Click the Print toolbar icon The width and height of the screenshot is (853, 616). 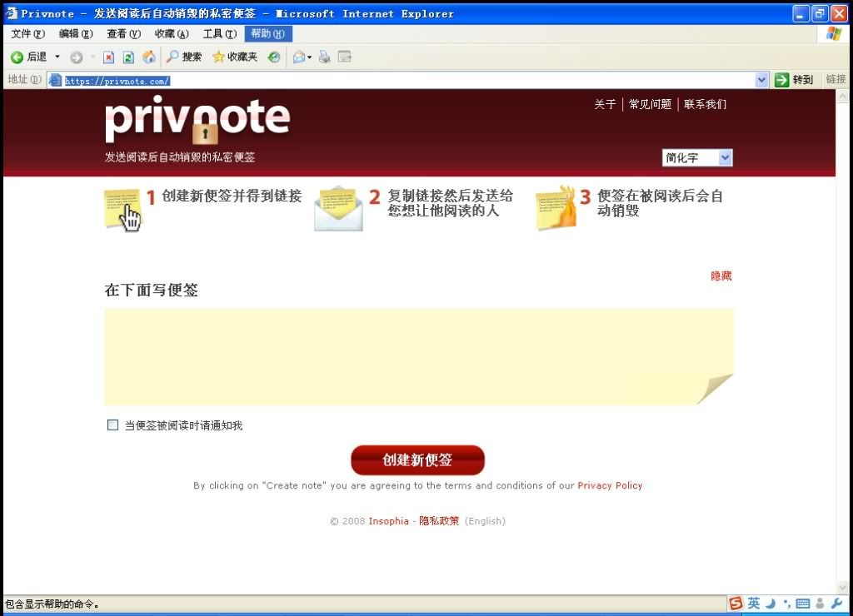(x=325, y=57)
